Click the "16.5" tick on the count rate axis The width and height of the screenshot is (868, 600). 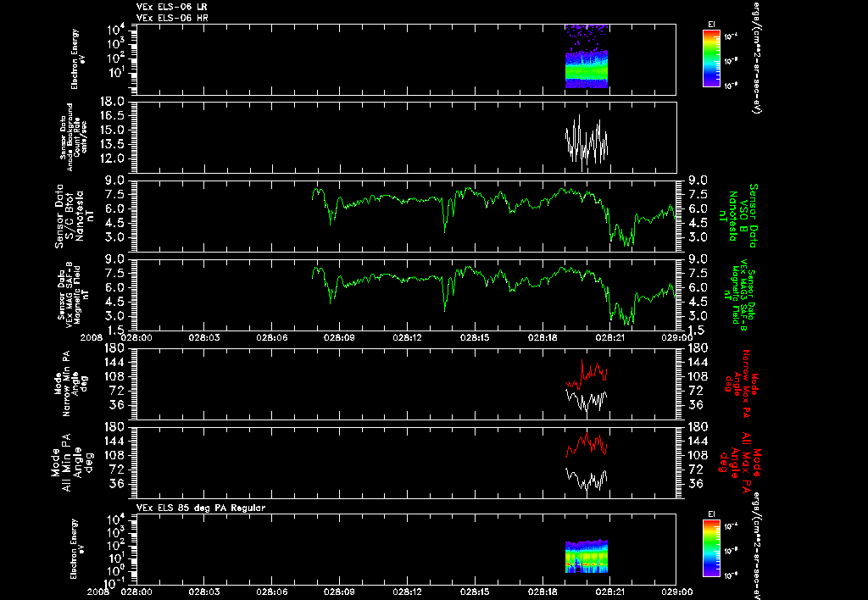113,116
